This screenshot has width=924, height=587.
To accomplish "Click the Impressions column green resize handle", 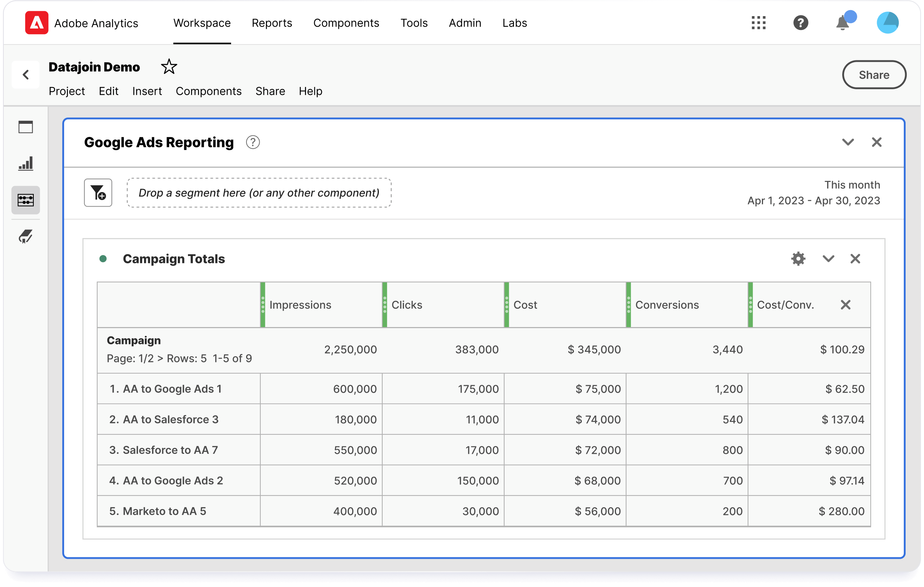I will click(x=263, y=305).
